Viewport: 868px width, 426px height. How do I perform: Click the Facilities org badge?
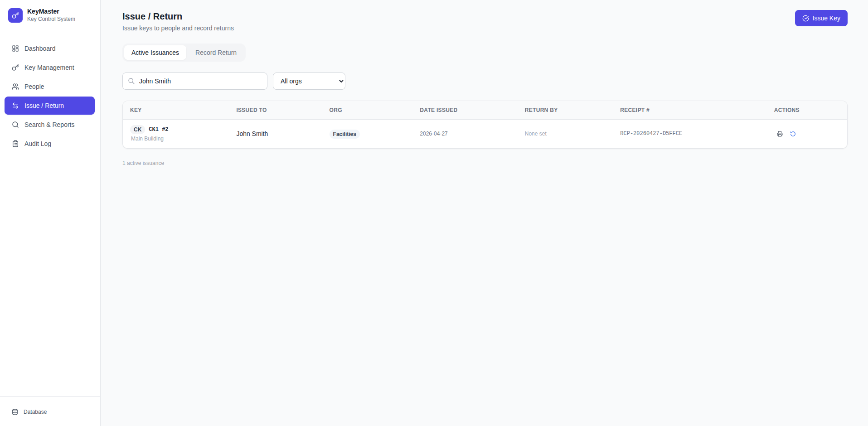pyautogui.click(x=344, y=134)
